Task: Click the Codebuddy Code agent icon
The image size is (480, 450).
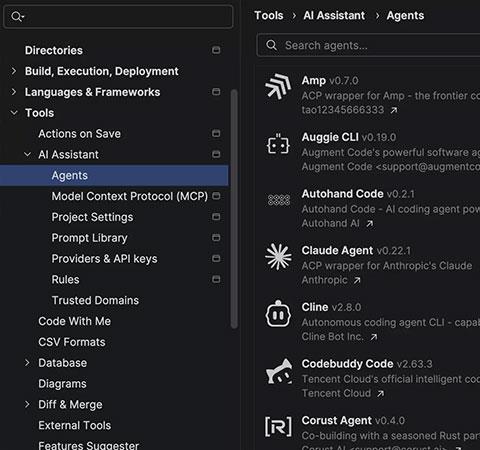Action: tap(279, 371)
